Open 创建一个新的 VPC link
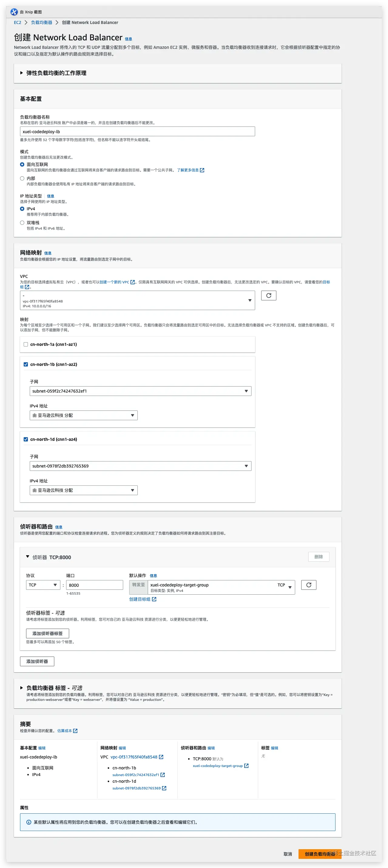The width and height of the screenshot is (388, 868). pyautogui.click(x=114, y=282)
